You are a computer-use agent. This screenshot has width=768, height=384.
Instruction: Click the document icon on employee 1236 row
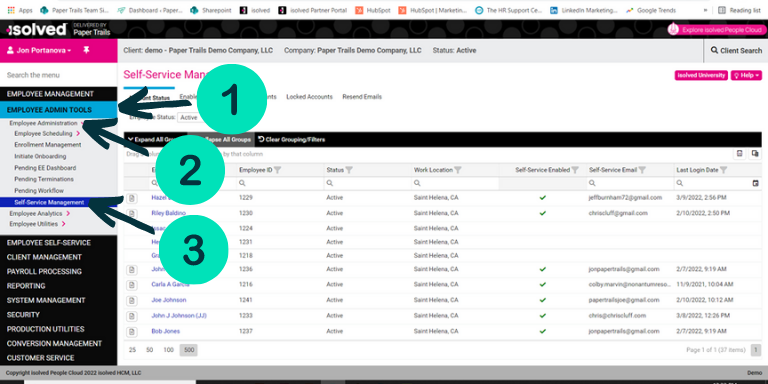pyautogui.click(x=131, y=269)
